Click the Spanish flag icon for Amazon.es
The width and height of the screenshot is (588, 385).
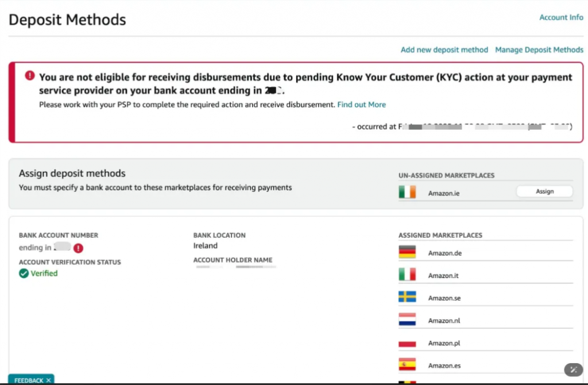click(x=407, y=364)
